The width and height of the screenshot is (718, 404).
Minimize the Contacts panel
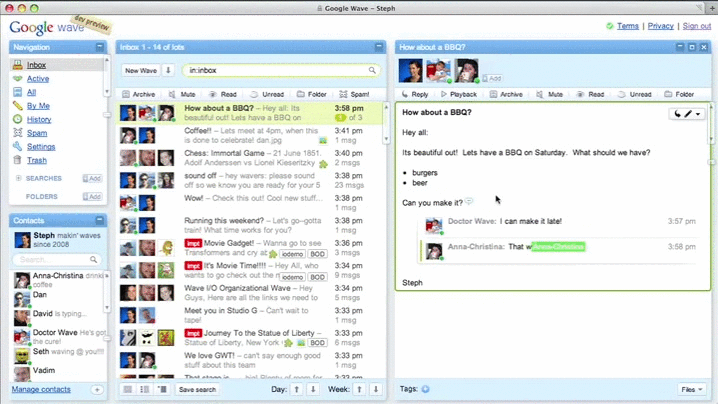(100, 220)
